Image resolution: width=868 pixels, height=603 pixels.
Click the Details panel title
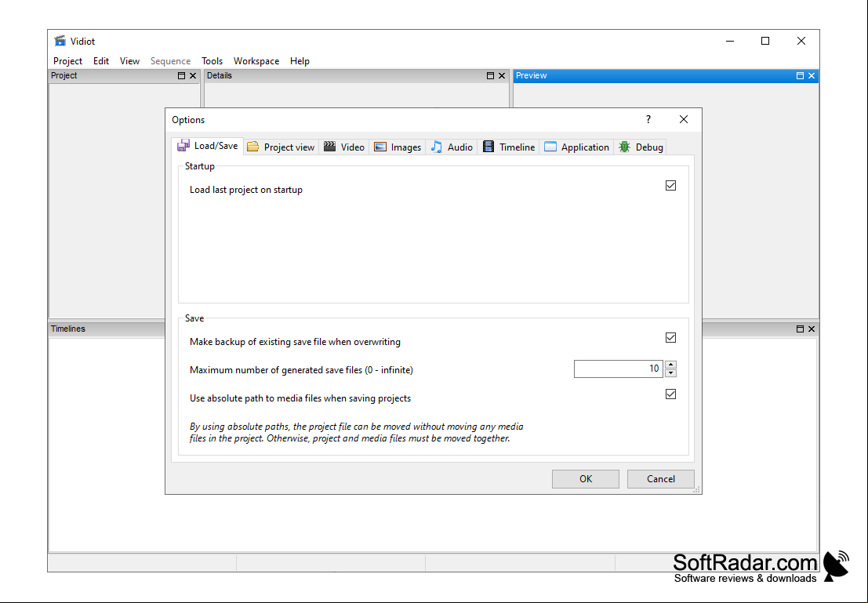[220, 76]
